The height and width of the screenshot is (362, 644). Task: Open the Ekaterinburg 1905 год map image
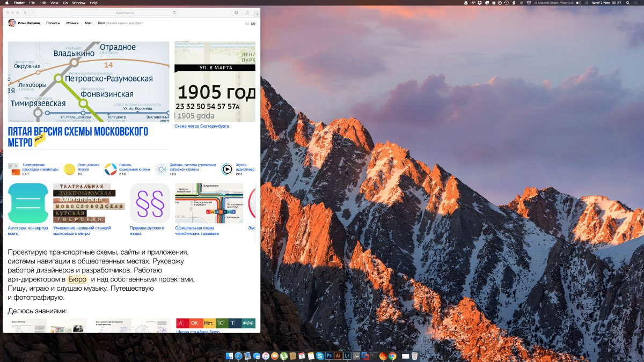coord(215,82)
